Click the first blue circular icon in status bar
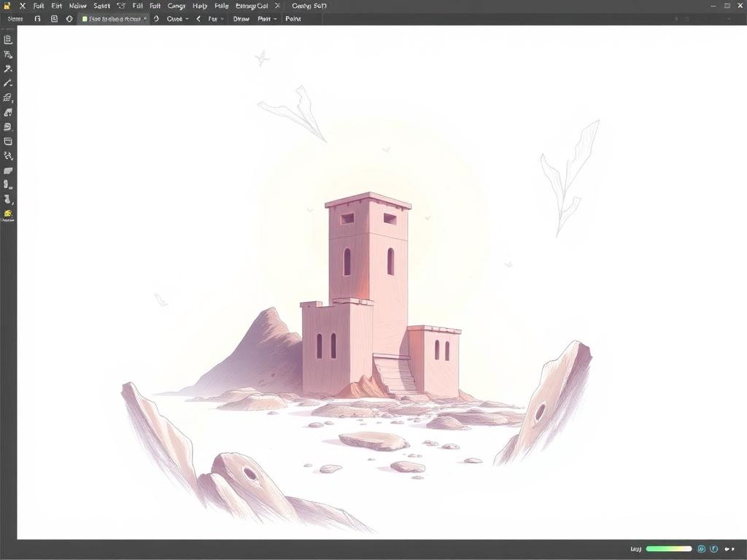 tap(701, 549)
